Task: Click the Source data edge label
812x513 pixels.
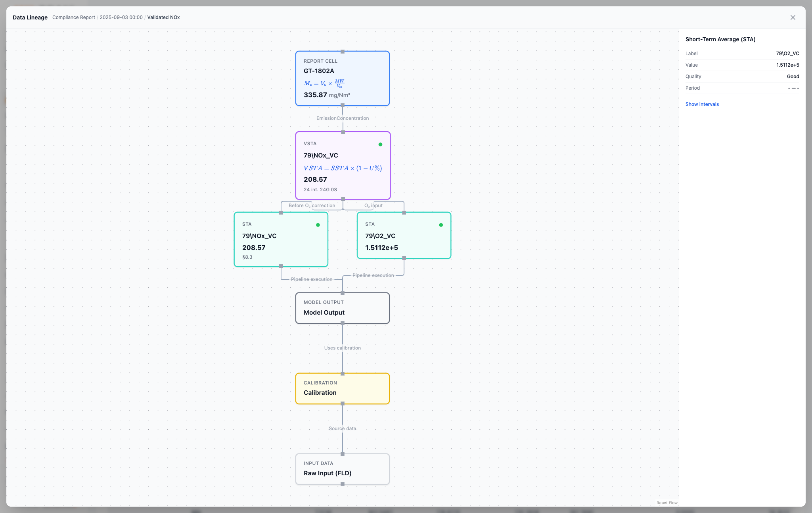Action: point(343,428)
